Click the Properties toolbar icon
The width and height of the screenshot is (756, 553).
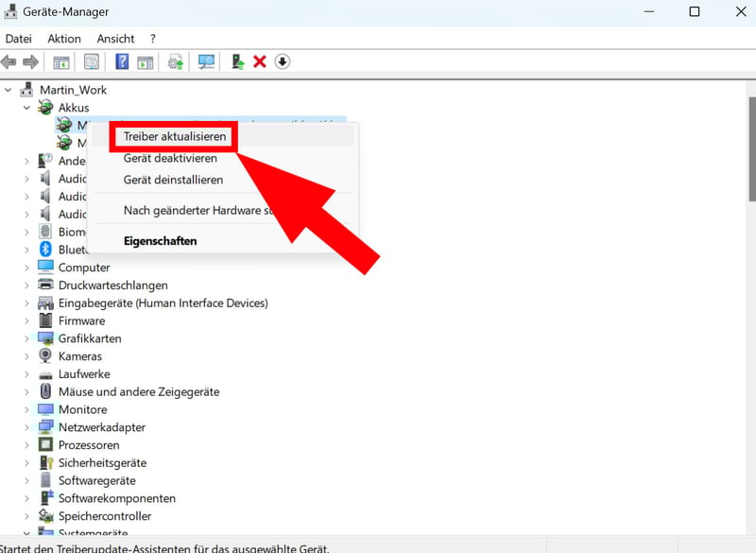[92, 62]
